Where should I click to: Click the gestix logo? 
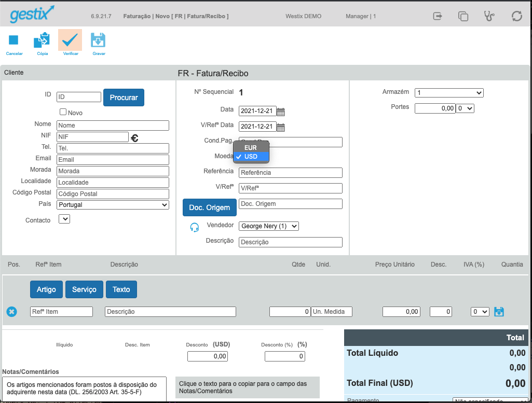[x=32, y=14]
